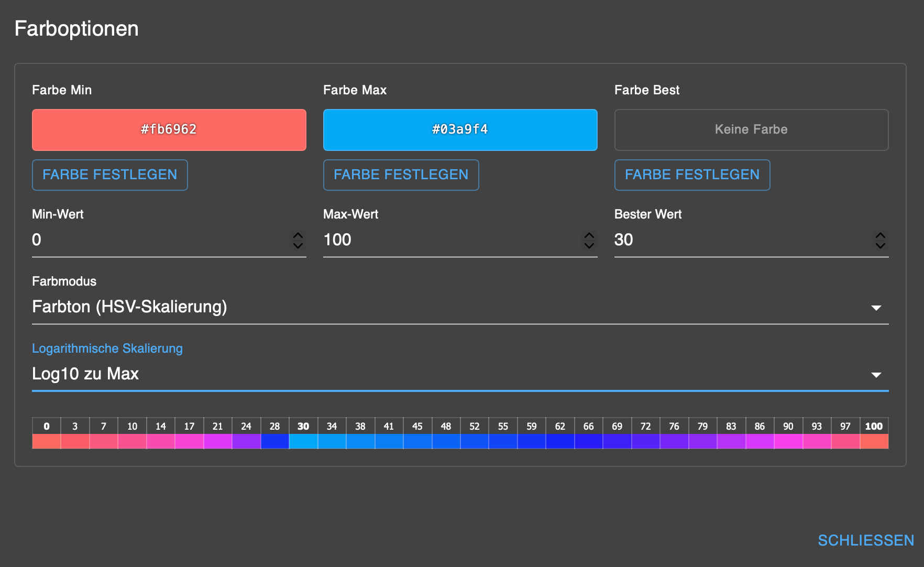Click the color scale cell labeled 48

pyautogui.click(x=446, y=433)
